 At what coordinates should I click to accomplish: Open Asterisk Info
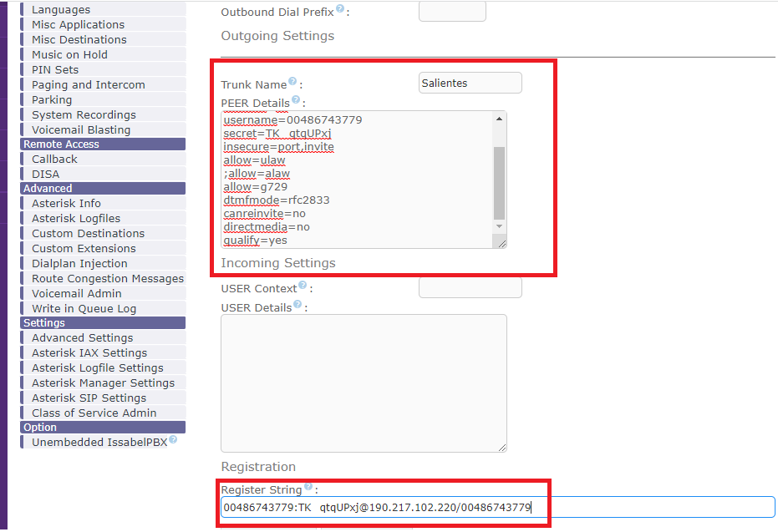coord(104,203)
